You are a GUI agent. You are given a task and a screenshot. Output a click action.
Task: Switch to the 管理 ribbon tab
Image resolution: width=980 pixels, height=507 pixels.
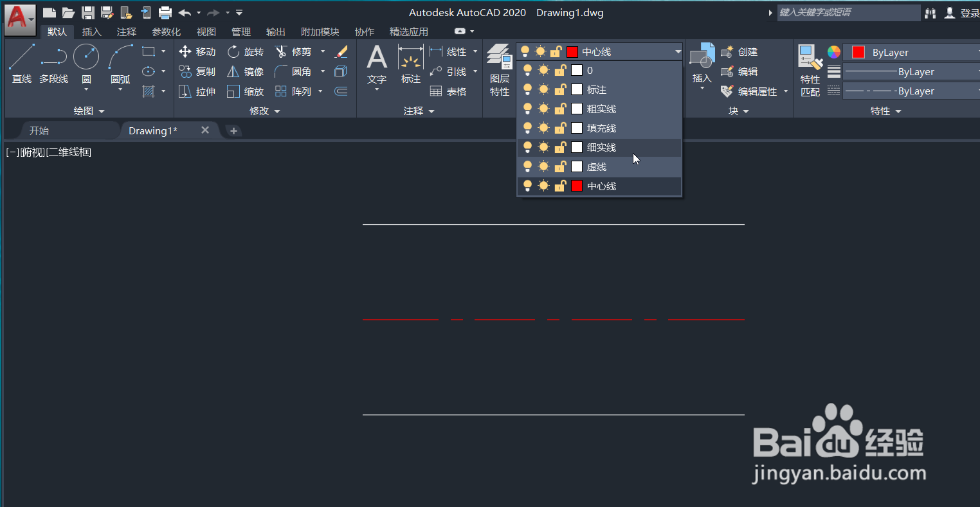[241, 31]
